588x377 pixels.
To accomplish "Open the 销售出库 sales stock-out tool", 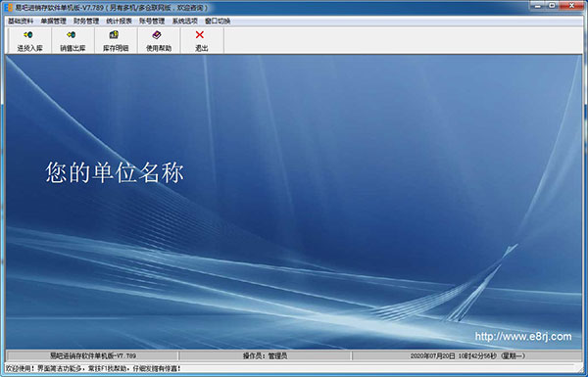I will tap(73, 41).
